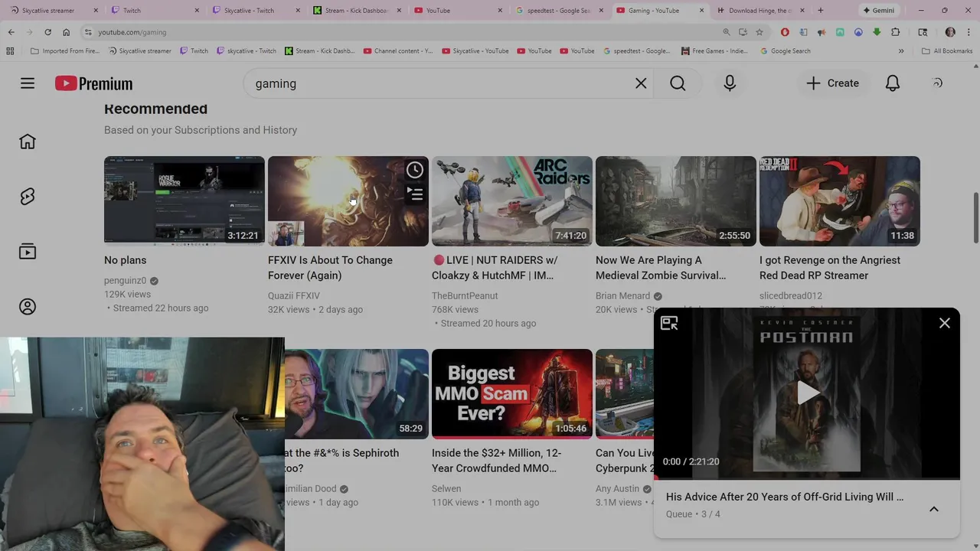Open Home from the left sidebar

(28, 142)
